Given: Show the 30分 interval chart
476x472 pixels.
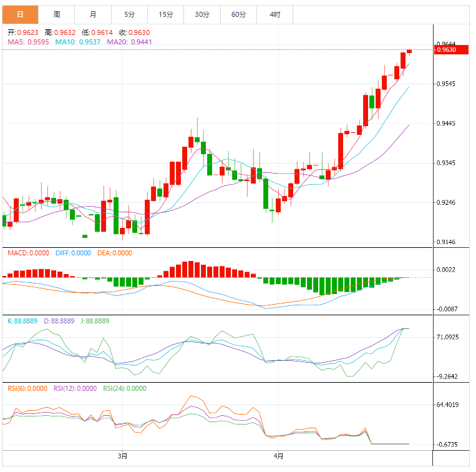Looking at the screenshot, I should (x=202, y=14).
